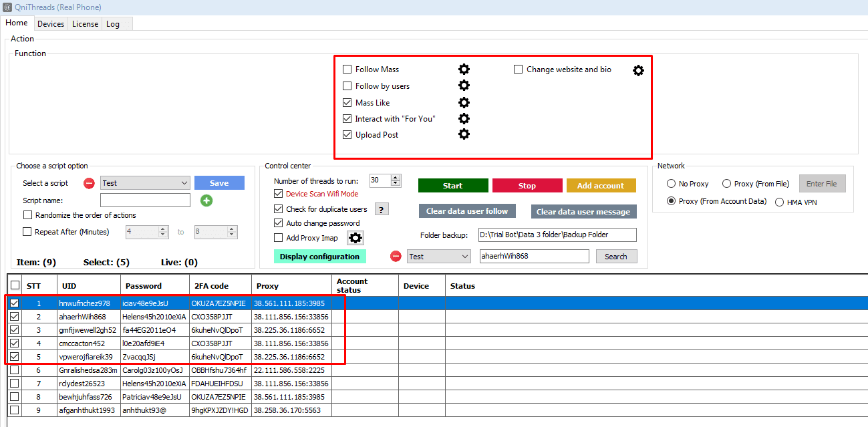Enable the Follow Mass checkbox
The image size is (868, 427).
click(x=347, y=69)
